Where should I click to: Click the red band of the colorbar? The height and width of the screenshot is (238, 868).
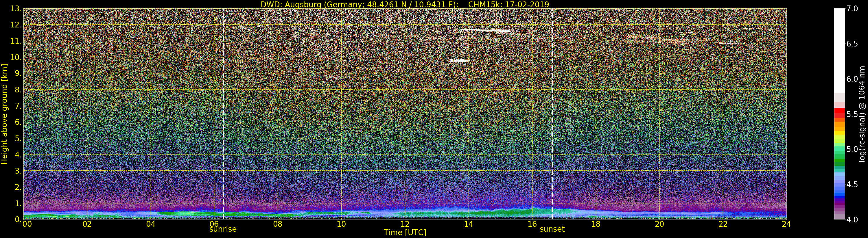(x=839, y=113)
